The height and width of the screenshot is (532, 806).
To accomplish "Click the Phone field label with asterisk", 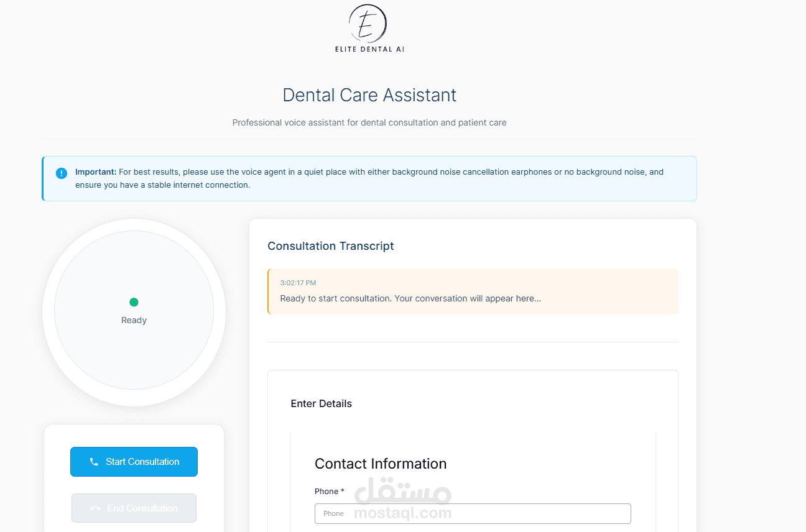I will (x=329, y=491).
